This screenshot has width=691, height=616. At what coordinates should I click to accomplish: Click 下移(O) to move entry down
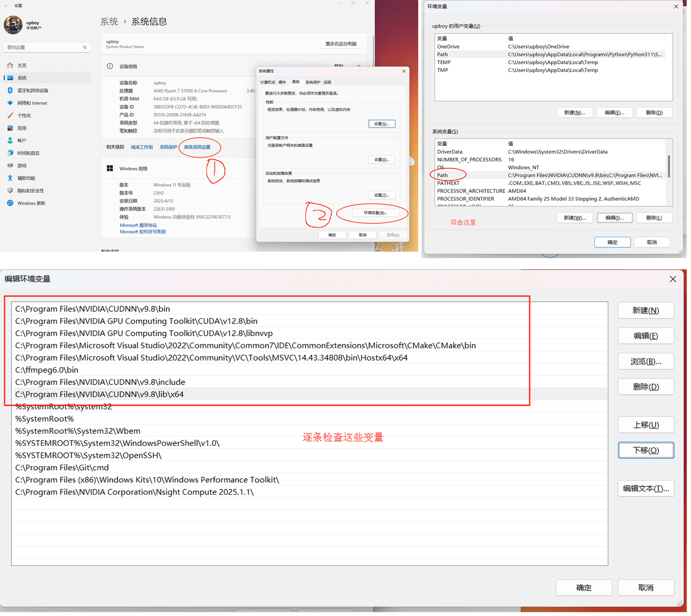tap(645, 450)
